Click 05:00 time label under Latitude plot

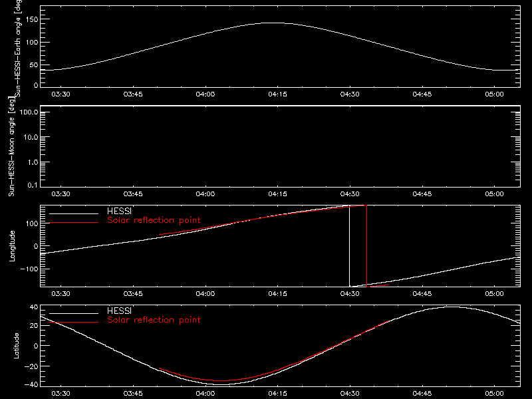[x=494, y=393]
